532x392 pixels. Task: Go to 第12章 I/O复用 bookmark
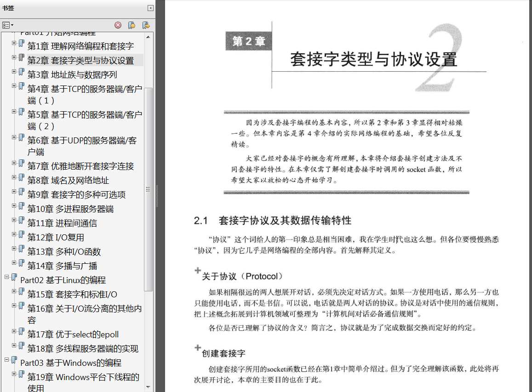(x=56, y=238)
